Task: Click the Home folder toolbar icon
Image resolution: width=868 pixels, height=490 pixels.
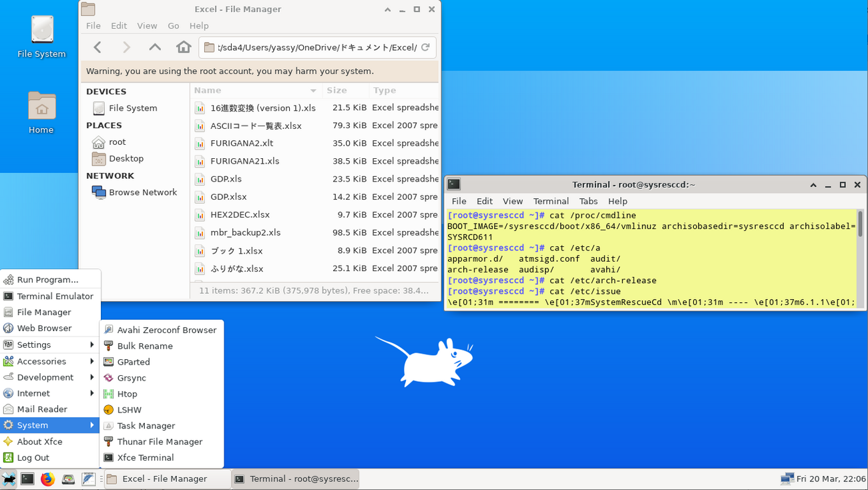Action: [184, 47]
